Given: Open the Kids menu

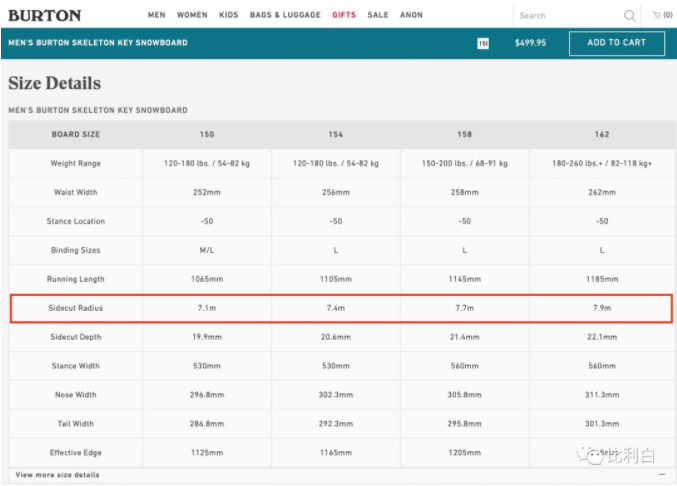Looking at the screenshot, I should click(229, 15).
